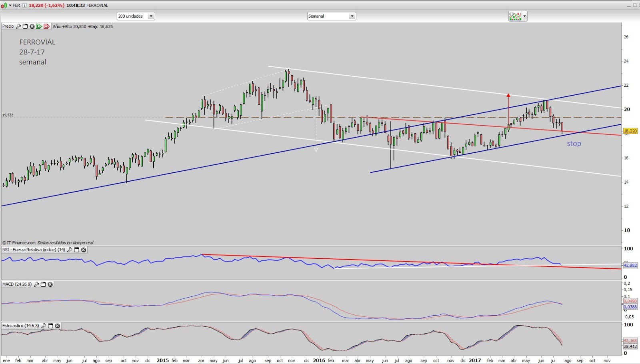
Task: Click the candlestick chart type icon
Action: click(x=4, y=6)
